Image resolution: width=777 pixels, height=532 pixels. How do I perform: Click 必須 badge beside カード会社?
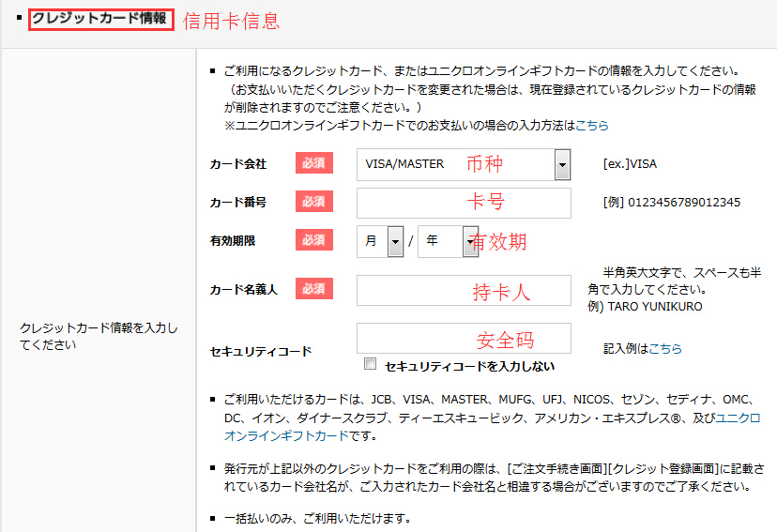313,163
